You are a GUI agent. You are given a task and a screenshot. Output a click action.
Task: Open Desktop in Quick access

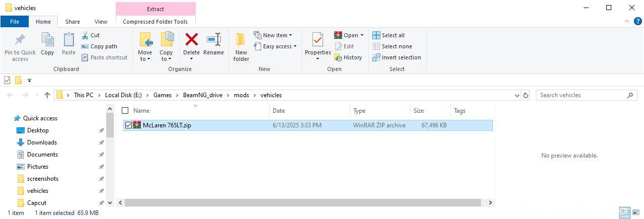[x=38, y=130]
